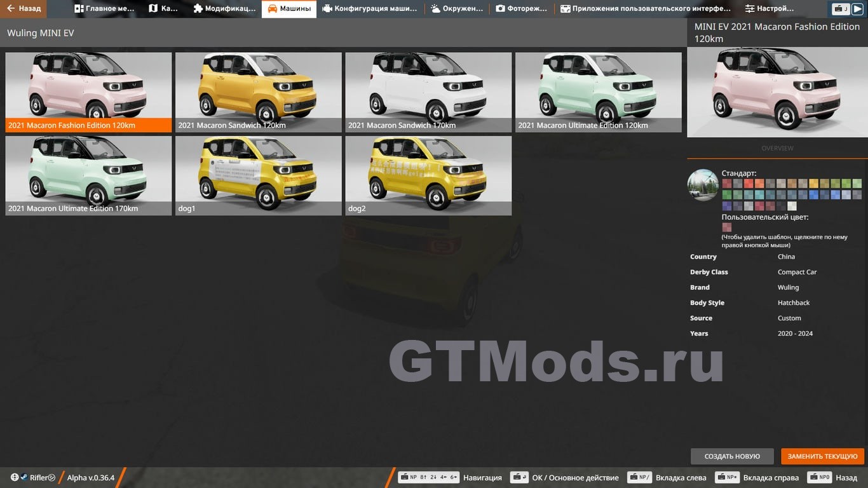Choose the dog2 configuration thumbnail
This screenshot has width=868, height=488.
428,175
